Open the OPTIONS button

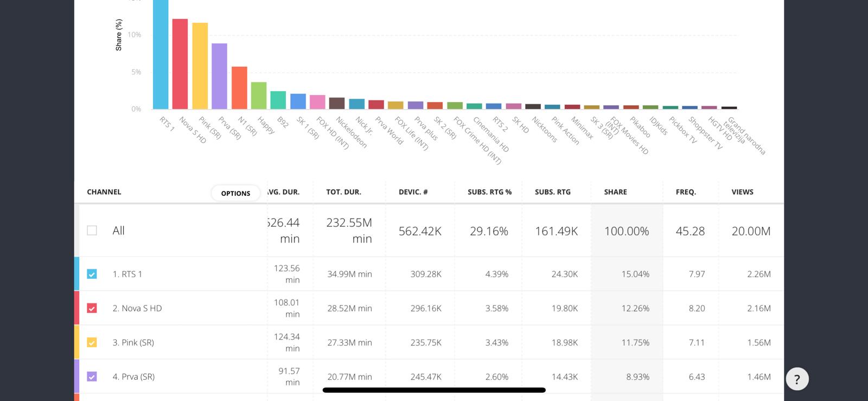point(235,193)
